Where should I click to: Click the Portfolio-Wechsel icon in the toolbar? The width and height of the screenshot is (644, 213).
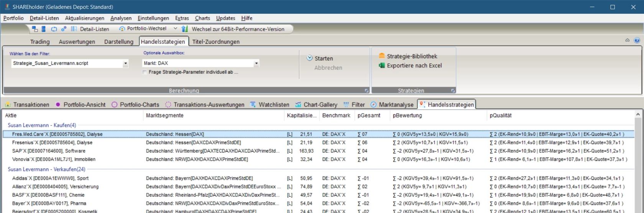(122, 29)
